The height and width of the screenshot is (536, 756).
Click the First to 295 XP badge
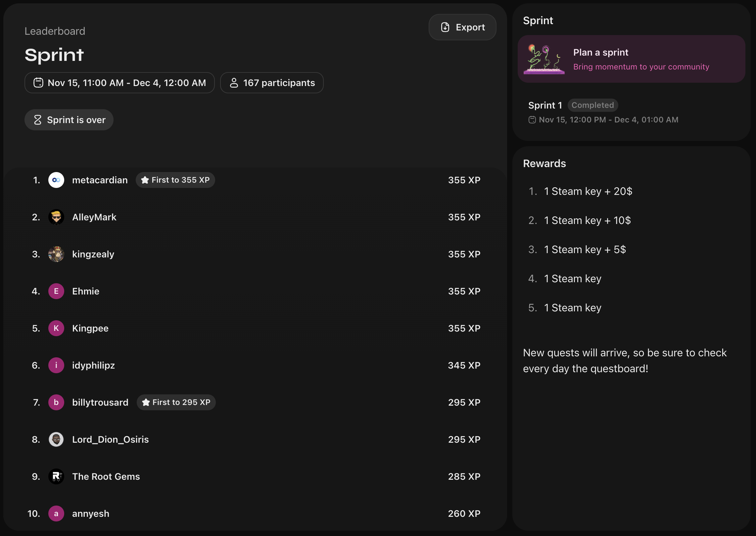coord(176,402)
